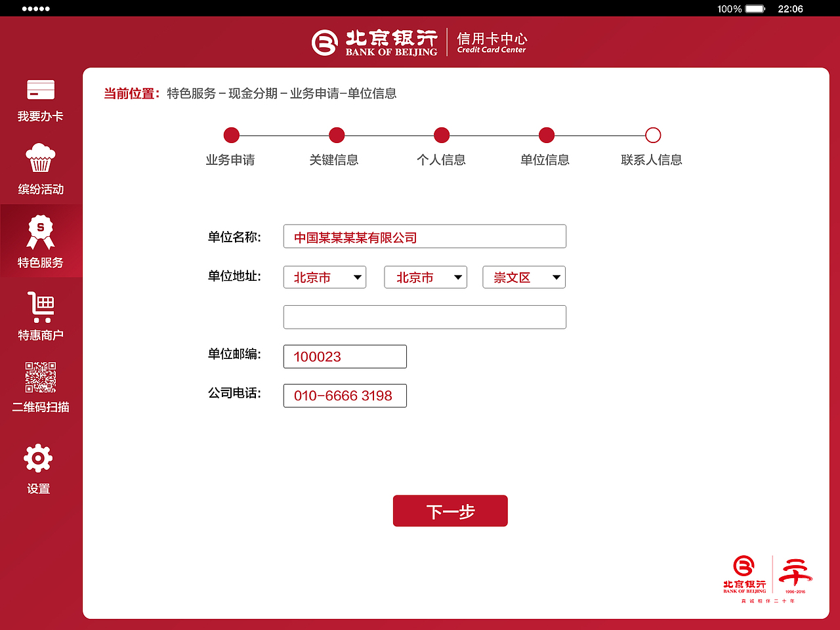Jump ahead to the hollow 联系人信息 circle

click(653, 135)
